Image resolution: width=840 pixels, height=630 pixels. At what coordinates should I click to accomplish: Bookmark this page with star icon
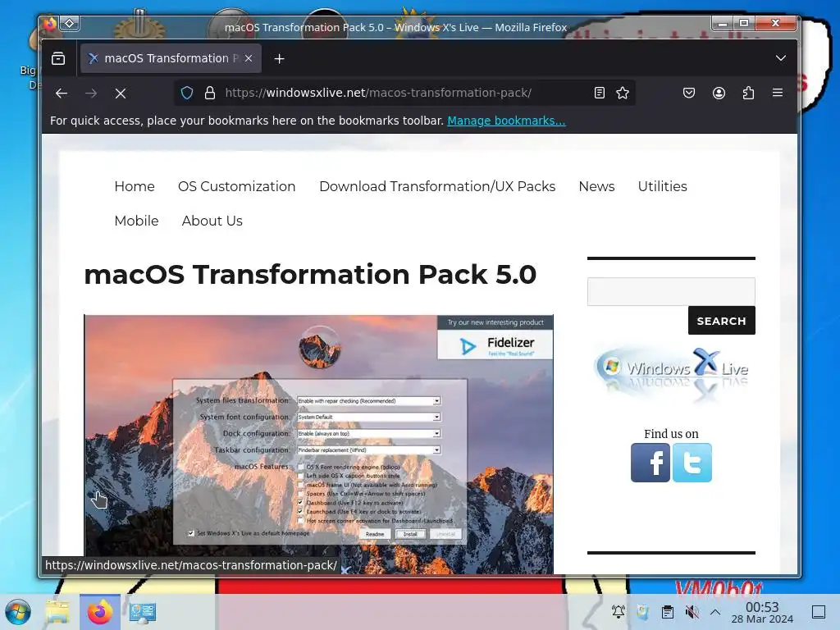tap(623, 93)
